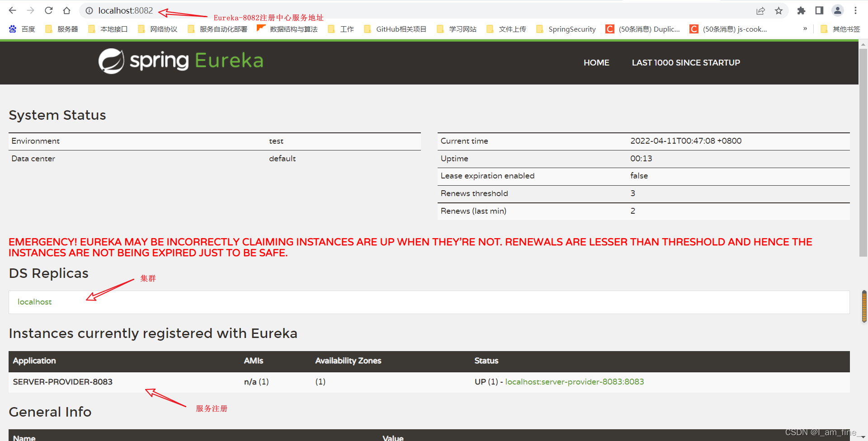
Task: Open the CSDN js-cook... bookmark
Action: click(728, 29)
